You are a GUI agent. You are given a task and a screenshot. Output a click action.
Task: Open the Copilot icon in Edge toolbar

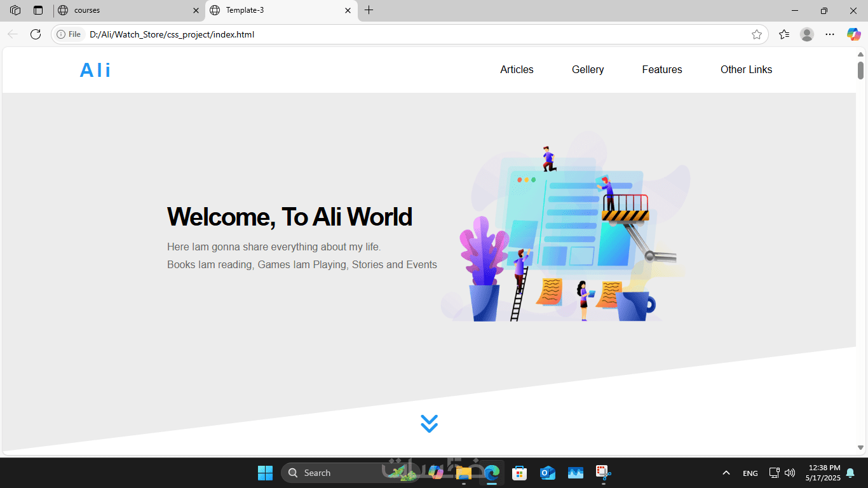853,34
